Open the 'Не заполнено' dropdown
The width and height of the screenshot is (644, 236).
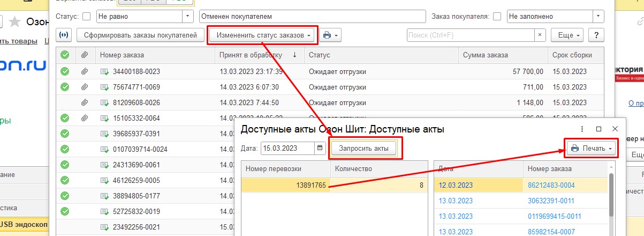pos(597,17)
